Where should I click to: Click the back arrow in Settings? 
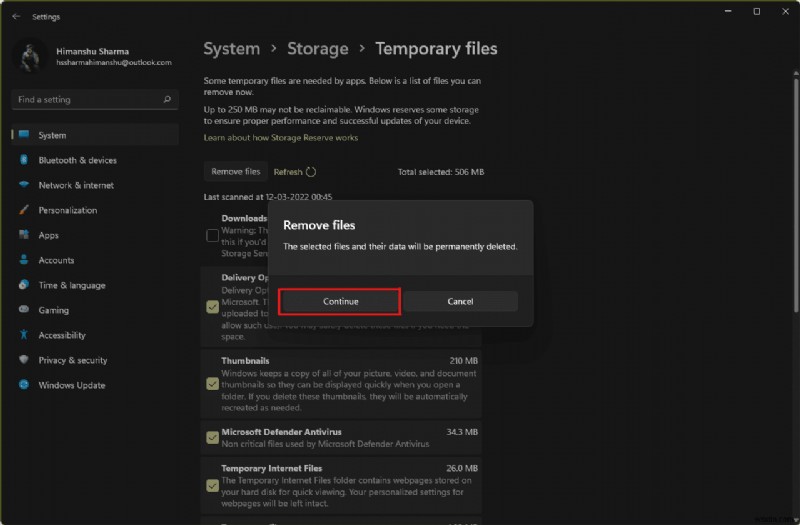(16, 16)
